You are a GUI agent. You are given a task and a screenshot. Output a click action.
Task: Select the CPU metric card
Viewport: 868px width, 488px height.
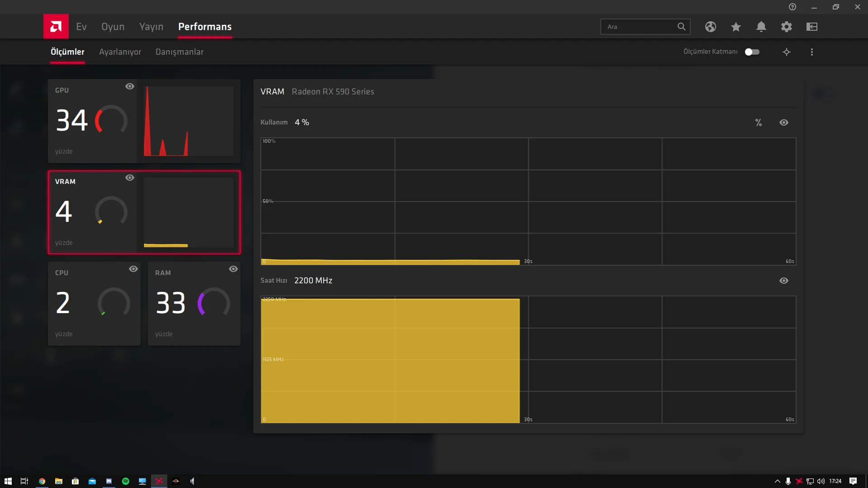(x=94, y=304)
